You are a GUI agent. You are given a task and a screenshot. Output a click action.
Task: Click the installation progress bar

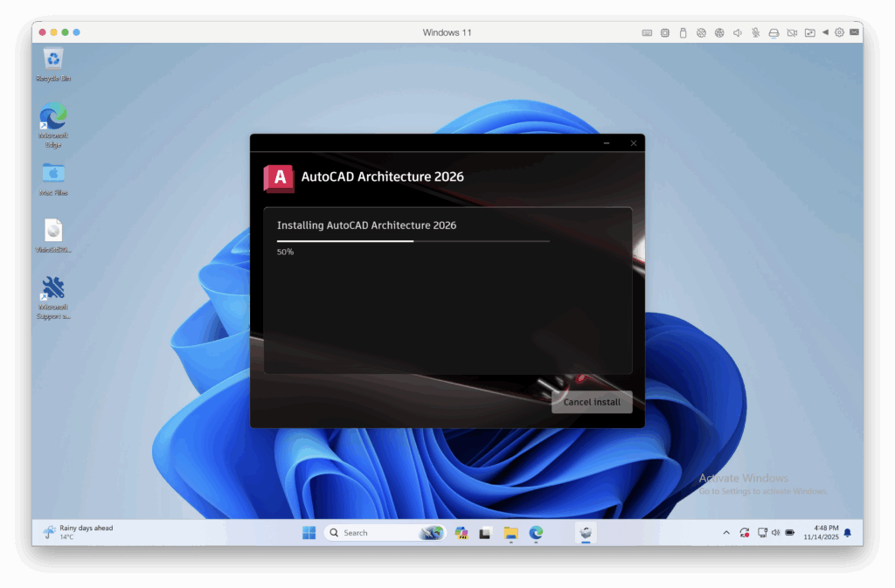click(413, 240)
